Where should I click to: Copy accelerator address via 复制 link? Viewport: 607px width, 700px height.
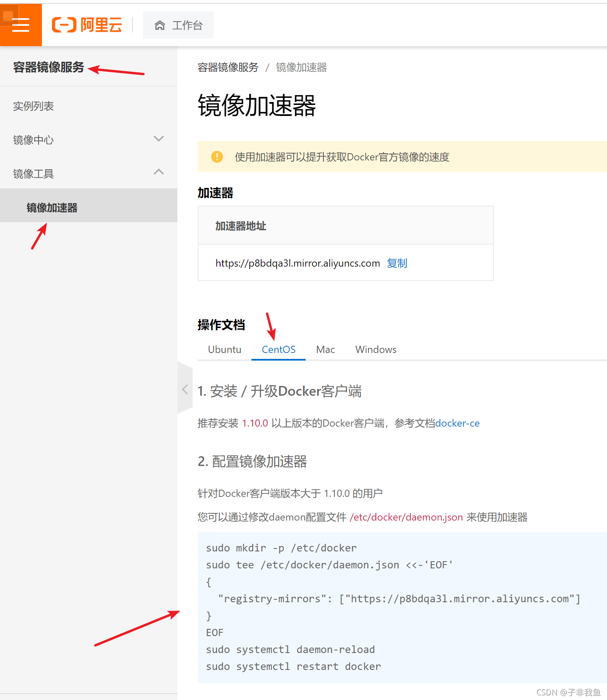pyautogui.click(x=397, y=263)
